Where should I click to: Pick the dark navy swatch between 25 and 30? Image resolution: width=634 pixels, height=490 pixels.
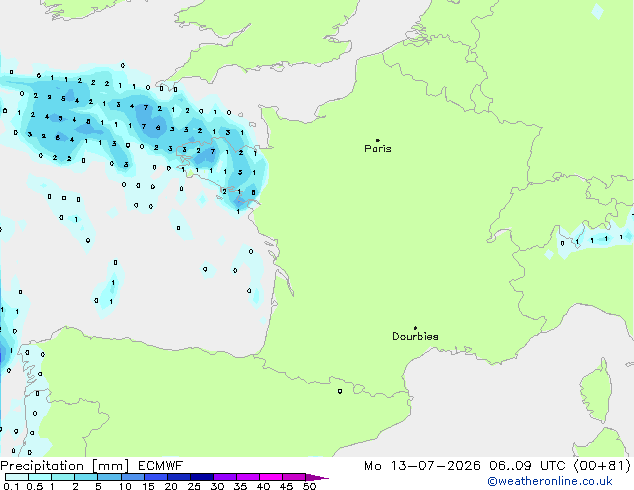(x=202, y=477)
